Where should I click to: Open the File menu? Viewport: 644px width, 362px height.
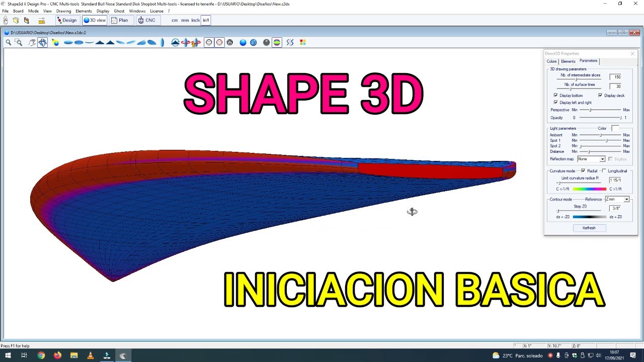tap(5, 11)
